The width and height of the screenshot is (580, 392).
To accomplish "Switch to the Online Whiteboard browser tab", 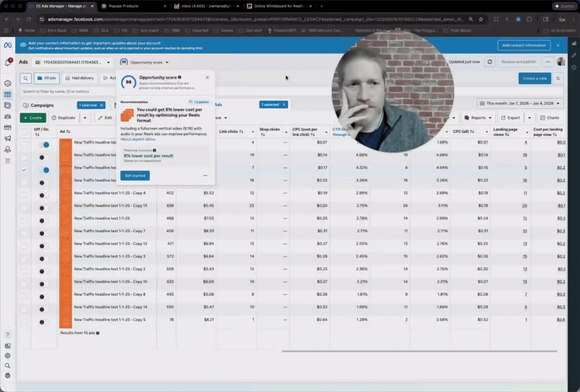I will tap(279, 6).
